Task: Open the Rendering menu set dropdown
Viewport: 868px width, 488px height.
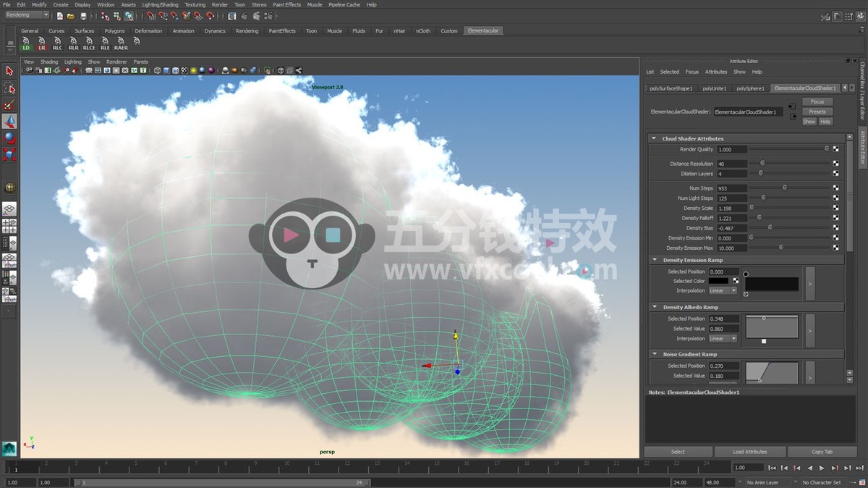Action: [x=27, y=15]
